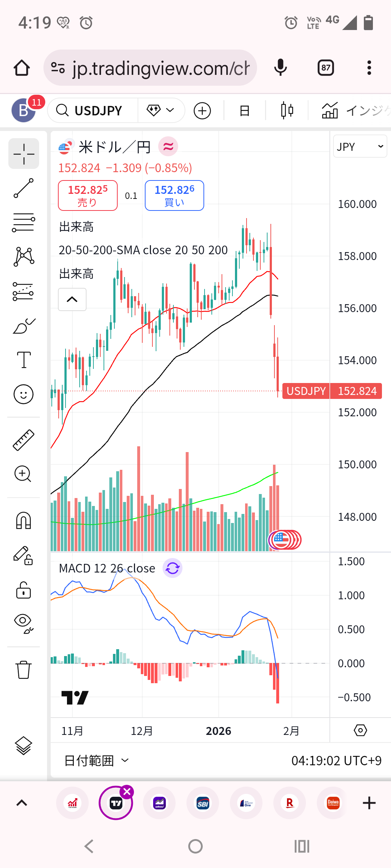Select the trend line drawing tool

(x=24, y=188)
